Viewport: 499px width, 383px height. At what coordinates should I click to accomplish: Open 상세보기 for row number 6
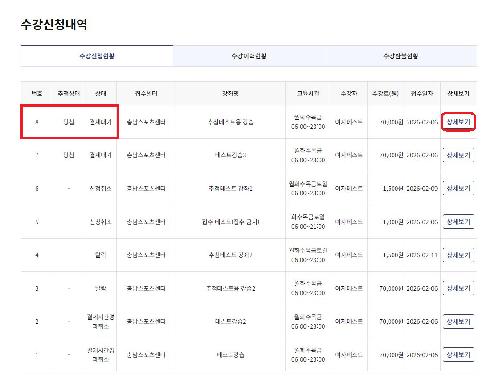[458, 188]
